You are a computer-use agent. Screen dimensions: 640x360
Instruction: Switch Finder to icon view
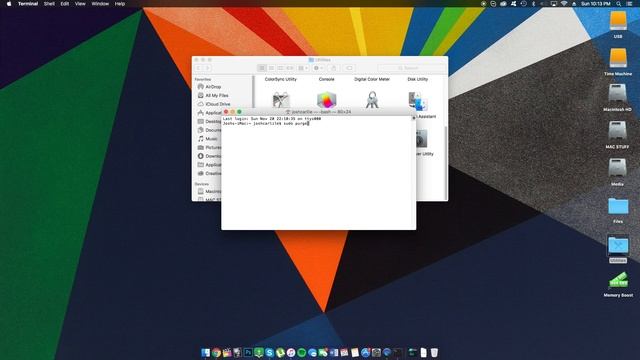coord(262,68)
